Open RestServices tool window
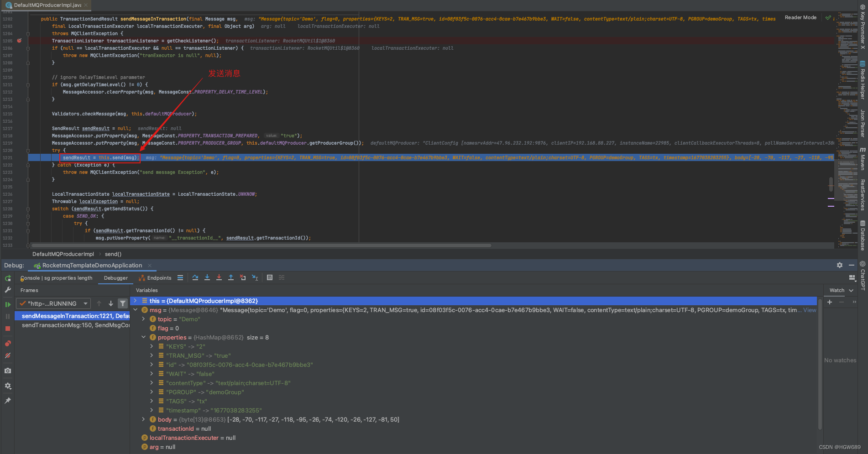868x454 pixels. point(863,194)
